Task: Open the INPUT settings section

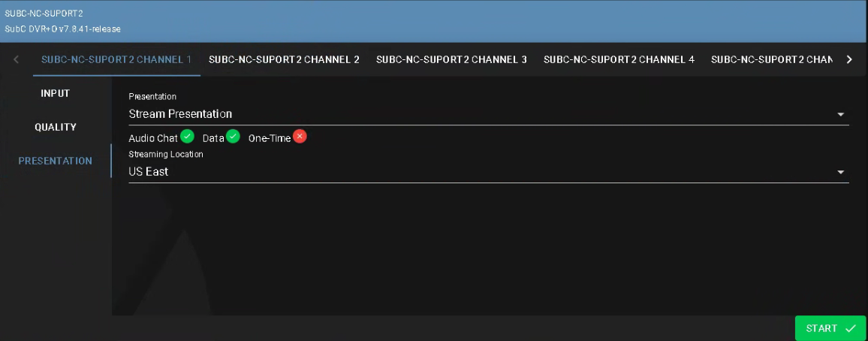Action: click(56, 94)
